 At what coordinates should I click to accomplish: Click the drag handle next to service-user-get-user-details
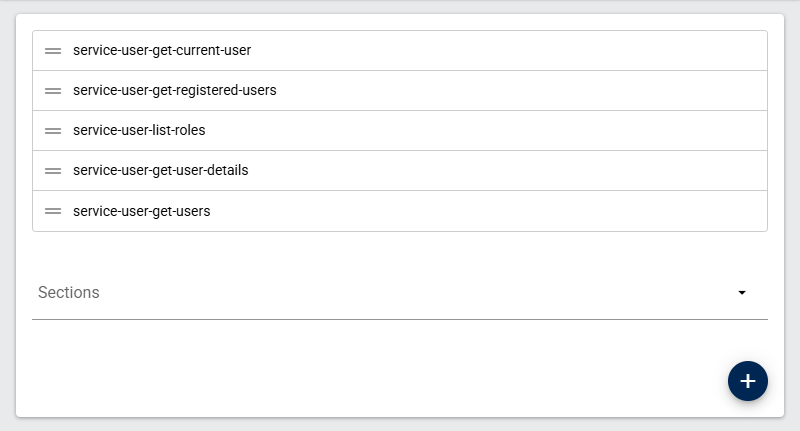coord(53,171)
